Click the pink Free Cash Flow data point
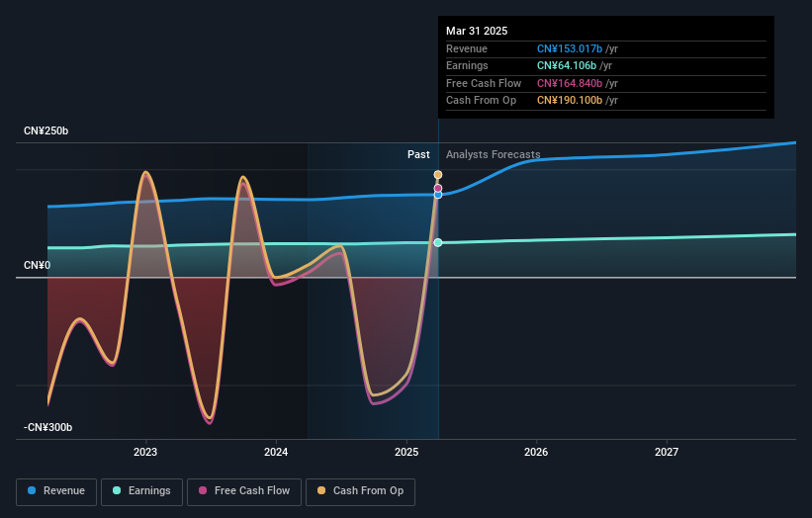 click(438, 189)
